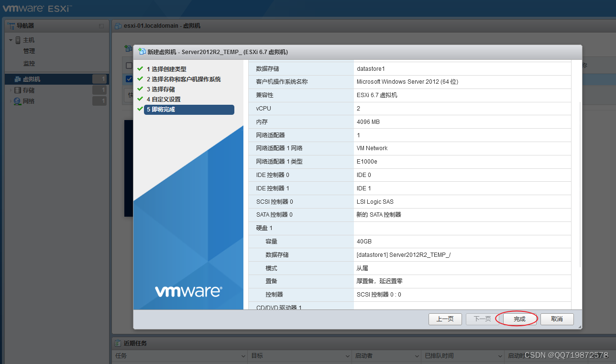
Task: Open the 已排队时间 column dropdown arrow
Action: (x=500, y=356)
